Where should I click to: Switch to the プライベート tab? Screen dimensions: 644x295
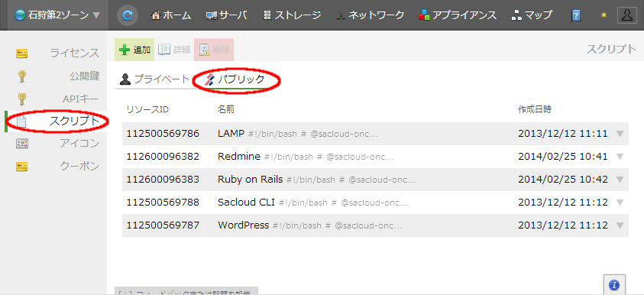(x=155, y=79)
